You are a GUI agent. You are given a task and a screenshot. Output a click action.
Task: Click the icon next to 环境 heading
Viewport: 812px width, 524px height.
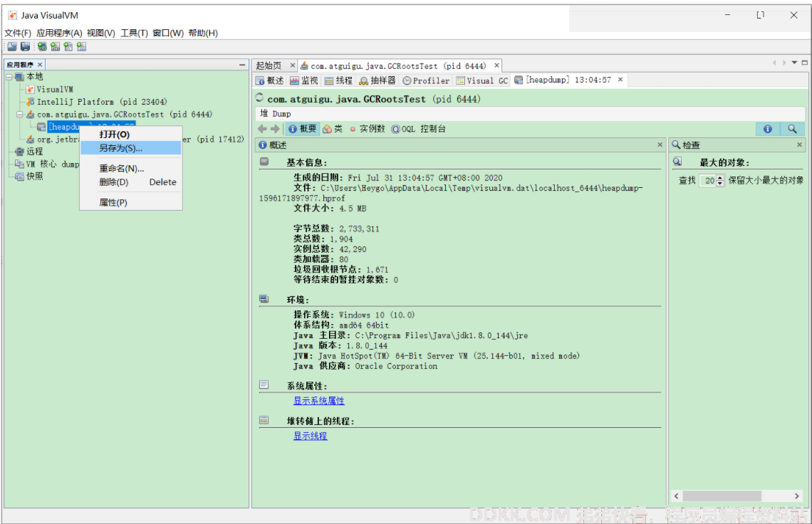(264, 299)
